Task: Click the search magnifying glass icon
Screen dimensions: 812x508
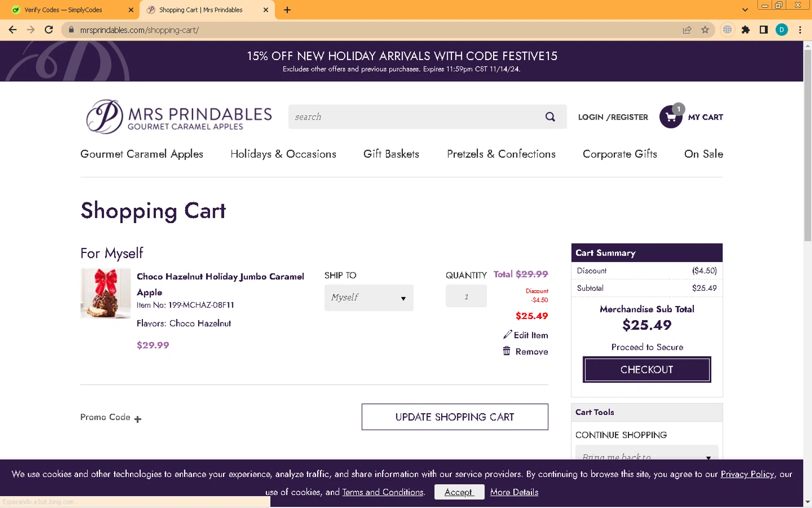Action: [550, 117]
